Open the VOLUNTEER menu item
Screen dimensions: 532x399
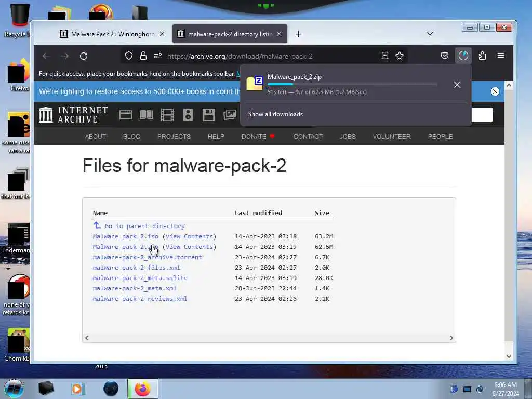[x=392, y=137]
